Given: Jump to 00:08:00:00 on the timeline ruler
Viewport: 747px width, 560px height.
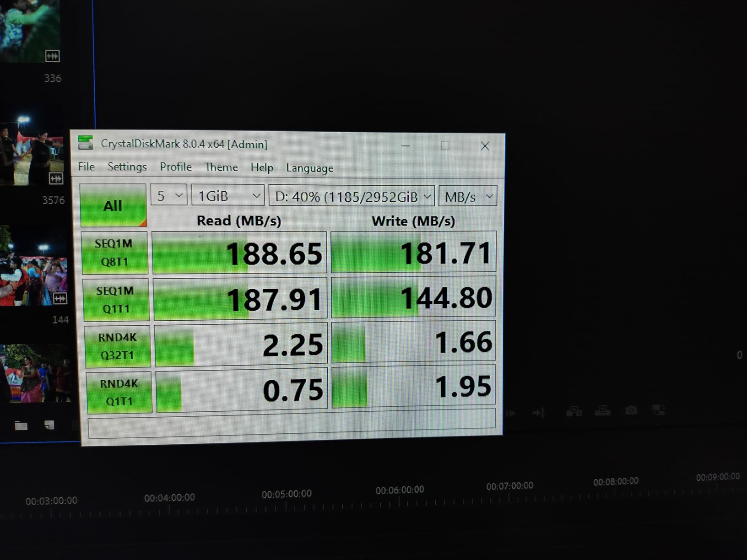Looking at the screenshot, I should coord(616,481).
